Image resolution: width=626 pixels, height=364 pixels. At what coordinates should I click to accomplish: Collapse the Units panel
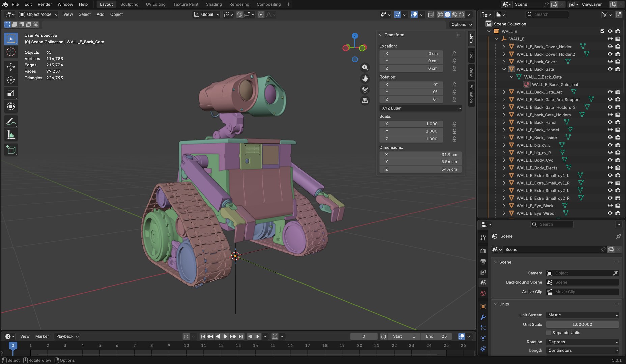(x=496, y=304)
